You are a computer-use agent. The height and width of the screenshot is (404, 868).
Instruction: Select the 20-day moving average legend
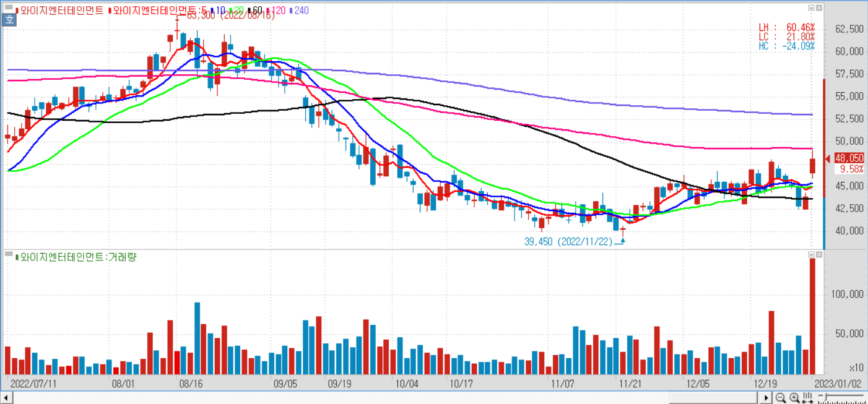click(x=237, y=11)
